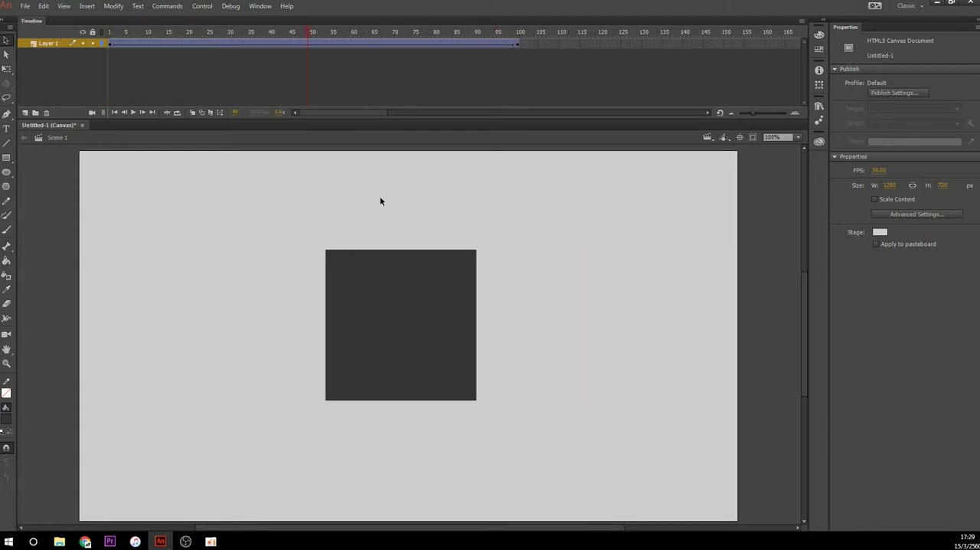Delete the selected layer
980x550 pixels.
(46, 113)
